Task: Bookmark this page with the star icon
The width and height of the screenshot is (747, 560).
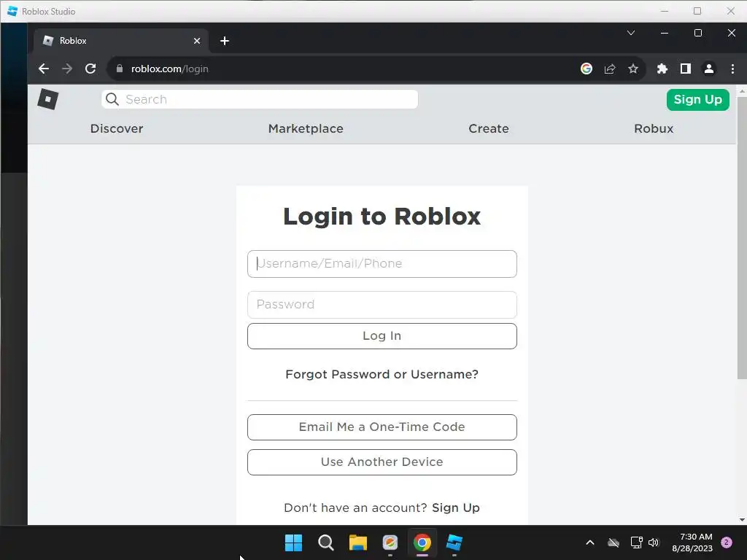Action: tap(632, 69)
